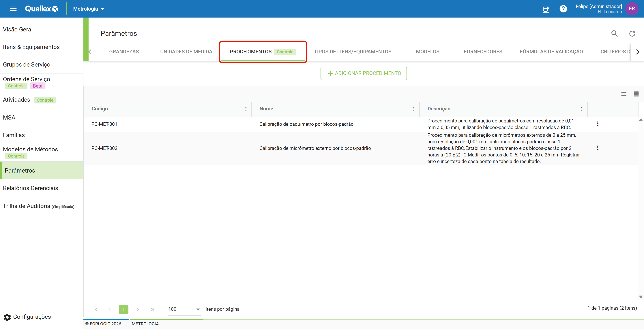
Task: Click the refresh icon in Parâmetros
Action: pos(632,33)
